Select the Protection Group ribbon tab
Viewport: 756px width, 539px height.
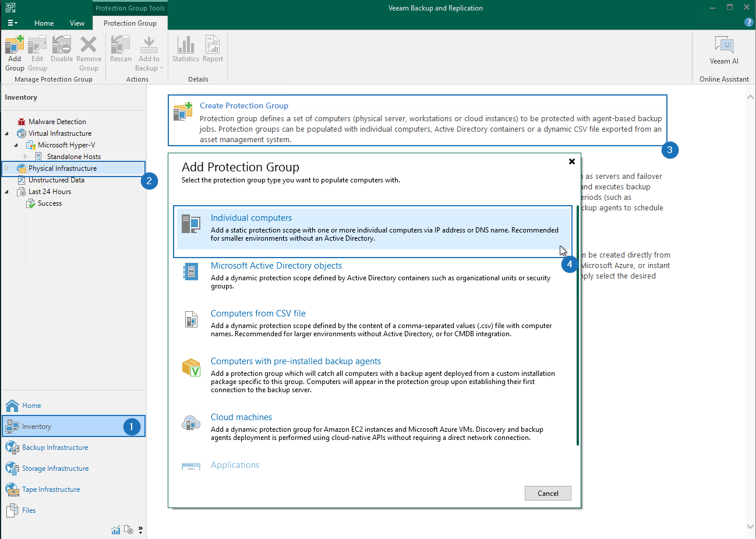coord(130,23)
